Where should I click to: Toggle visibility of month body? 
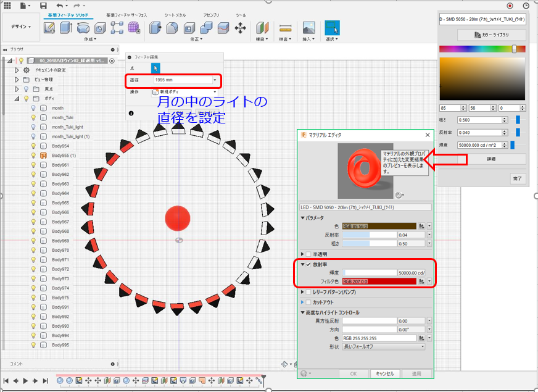tap(33, 108)
